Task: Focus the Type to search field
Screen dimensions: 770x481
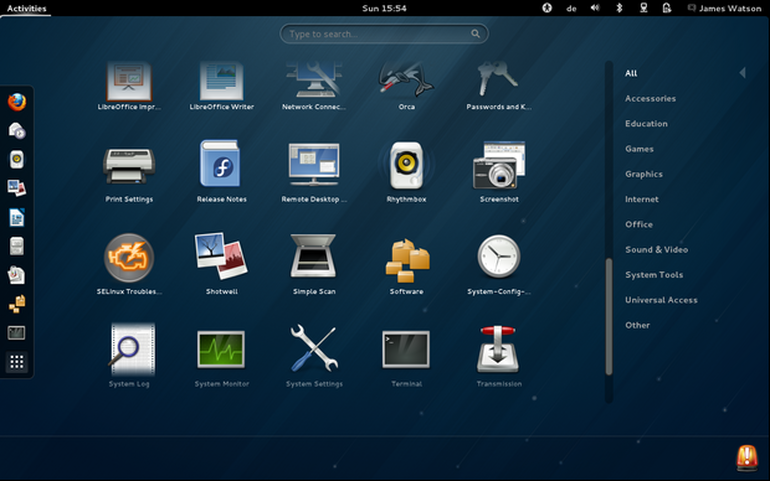Action: [x=384, y=33]
